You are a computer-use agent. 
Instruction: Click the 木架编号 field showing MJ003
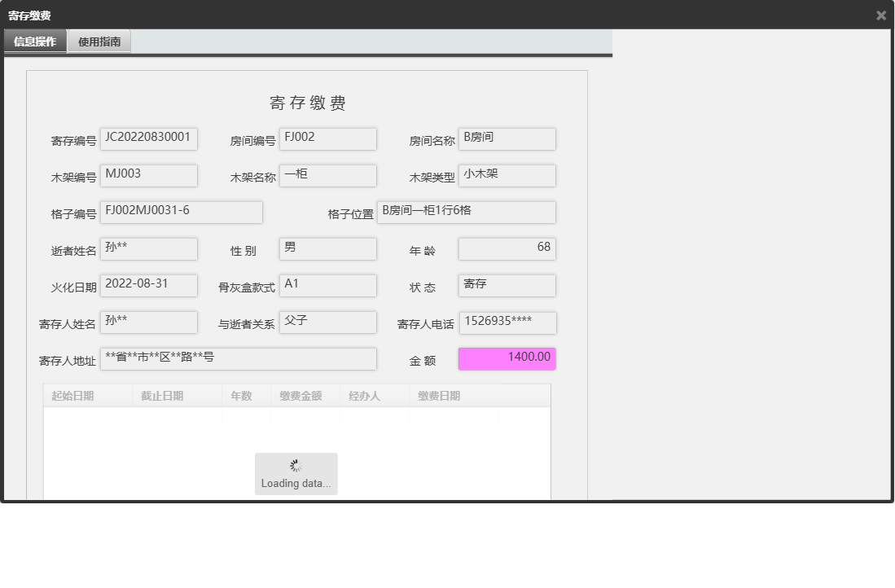[149, 175]
